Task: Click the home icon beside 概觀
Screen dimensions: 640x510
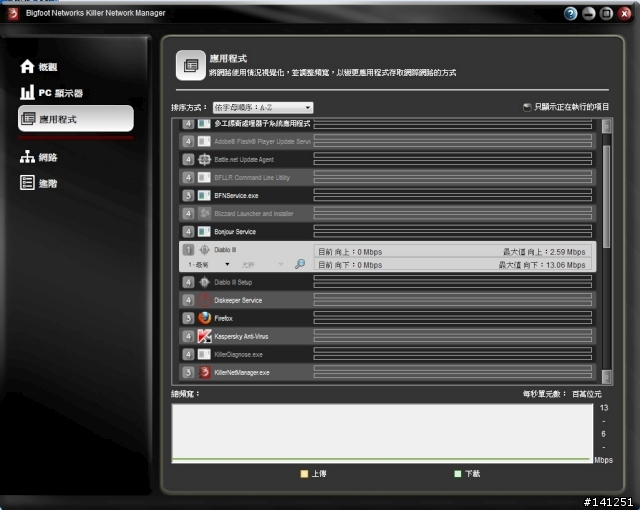Action: [x=27, y=67]
